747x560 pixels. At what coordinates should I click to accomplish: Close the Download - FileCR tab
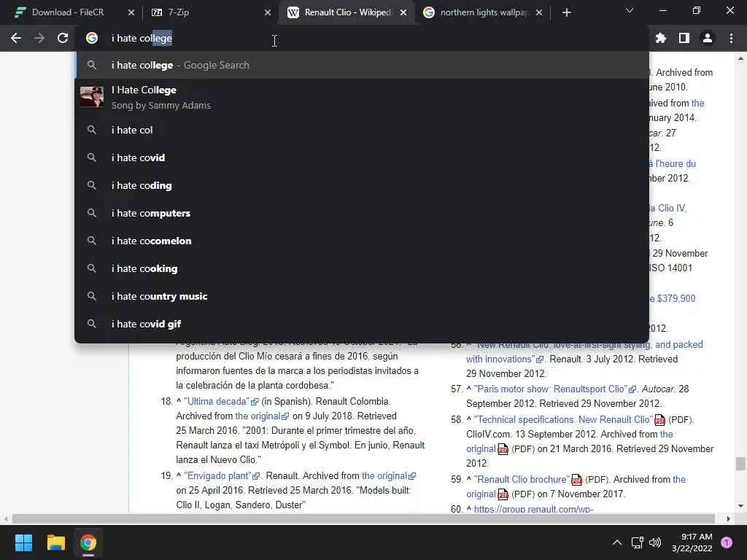tap(131, 13)
